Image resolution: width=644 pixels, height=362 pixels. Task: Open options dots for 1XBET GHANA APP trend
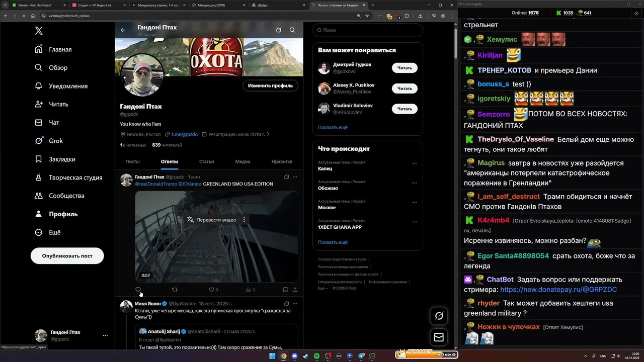point(415,222)
